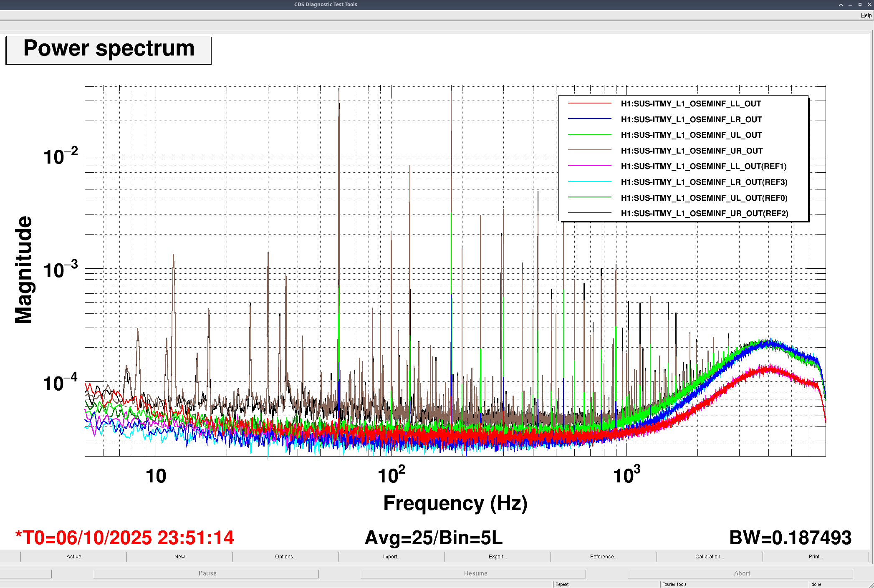874x588 pixels.
Task: Open the Reference... dialog
Action: [604, 557]
